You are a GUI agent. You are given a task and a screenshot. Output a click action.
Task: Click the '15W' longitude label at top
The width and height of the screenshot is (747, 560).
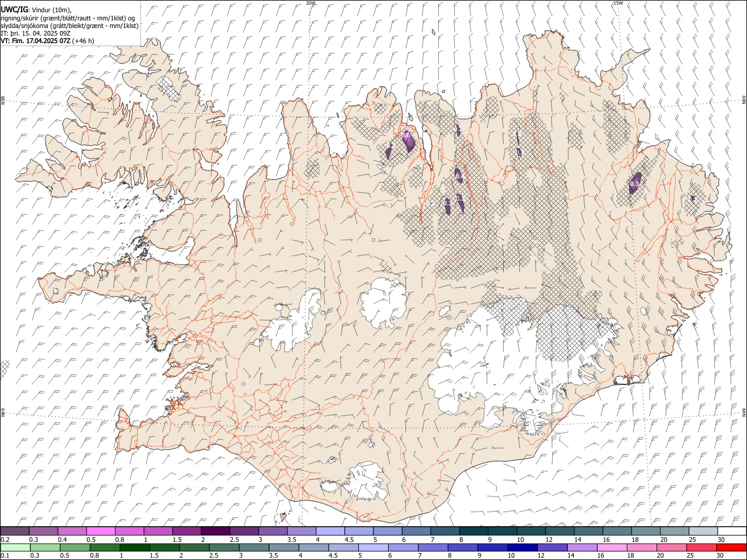point(618,3)
